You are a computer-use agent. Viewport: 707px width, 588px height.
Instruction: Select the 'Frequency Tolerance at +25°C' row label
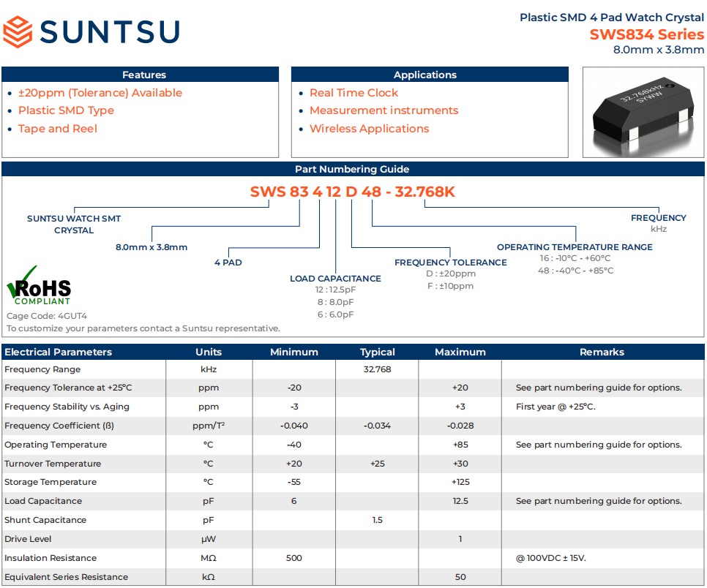(68, 388)
